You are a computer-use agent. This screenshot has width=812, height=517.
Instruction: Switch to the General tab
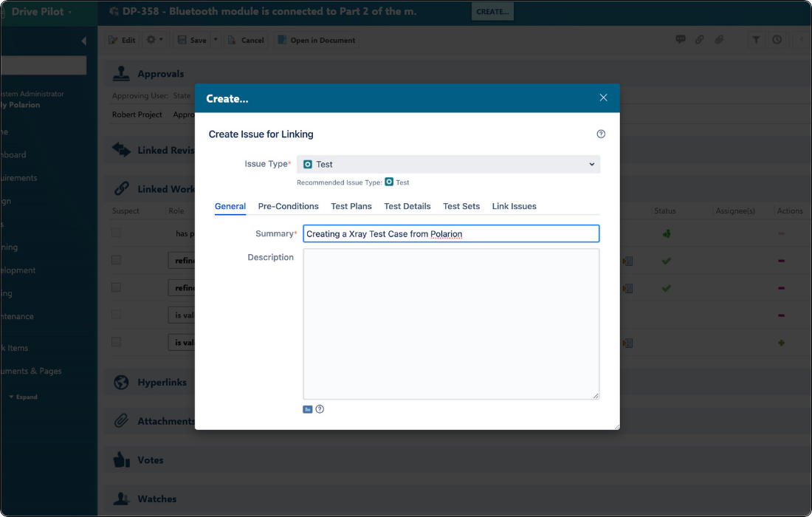point(230,206)
